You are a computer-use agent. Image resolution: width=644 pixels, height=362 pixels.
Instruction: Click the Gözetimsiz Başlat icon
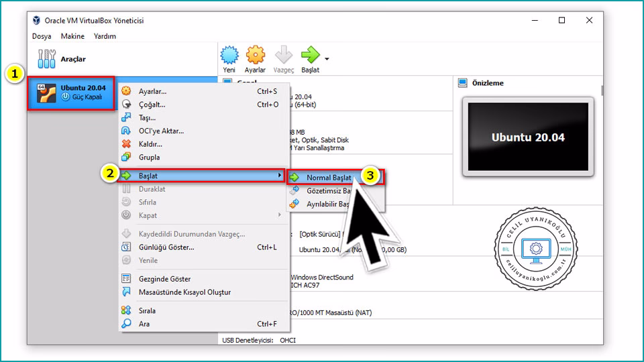[x=294, y=190]
